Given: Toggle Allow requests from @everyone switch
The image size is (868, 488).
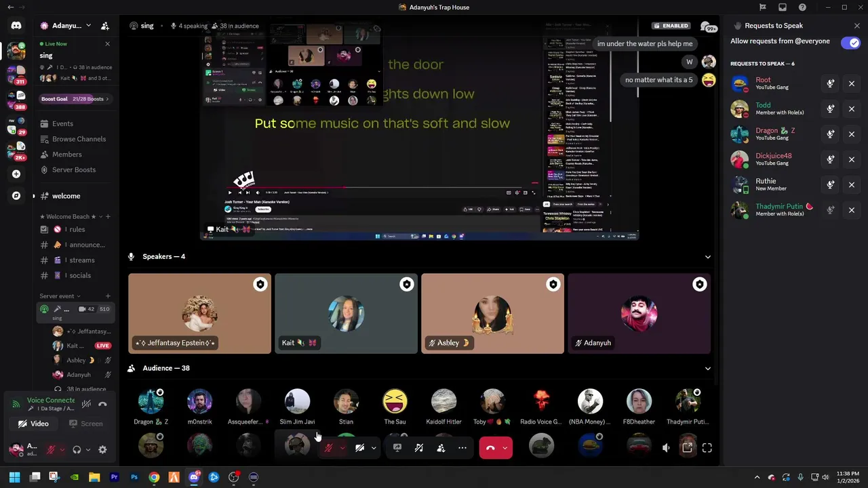Looking at the screenshot, I should click(x=850, y=43).
